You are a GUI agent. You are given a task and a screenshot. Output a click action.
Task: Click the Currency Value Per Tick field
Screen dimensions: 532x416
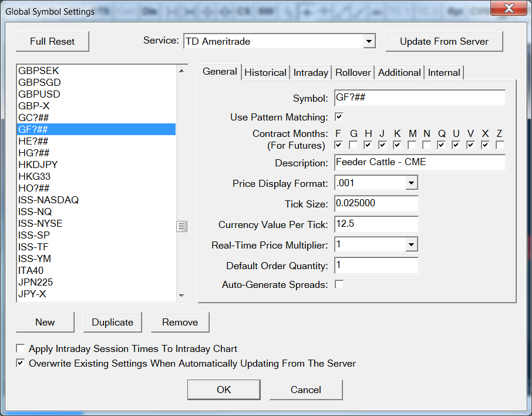click(376, 224)
